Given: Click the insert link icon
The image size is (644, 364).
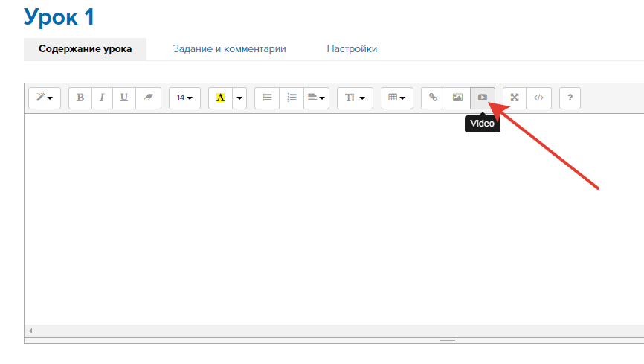Looking at the screenshot, I should coord(433,98).
